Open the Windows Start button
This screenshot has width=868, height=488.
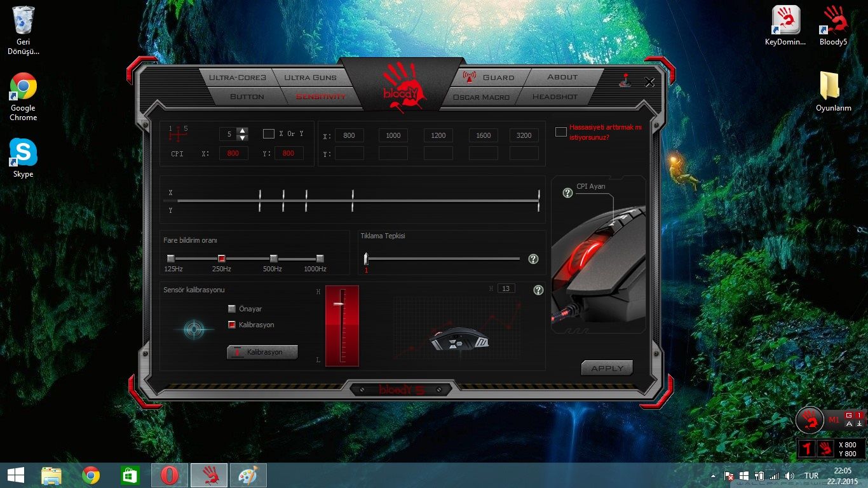[15, 475]
